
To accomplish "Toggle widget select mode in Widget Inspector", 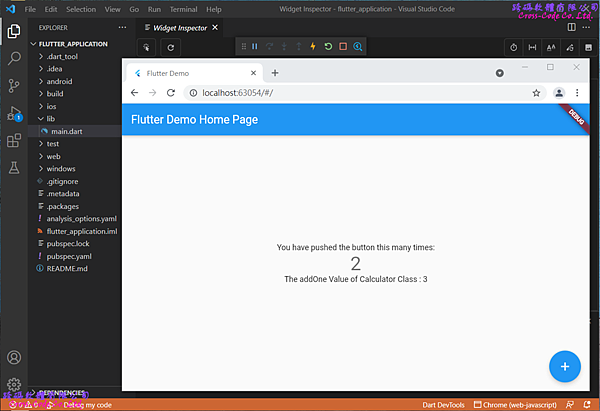I will [x=146, y=47].
